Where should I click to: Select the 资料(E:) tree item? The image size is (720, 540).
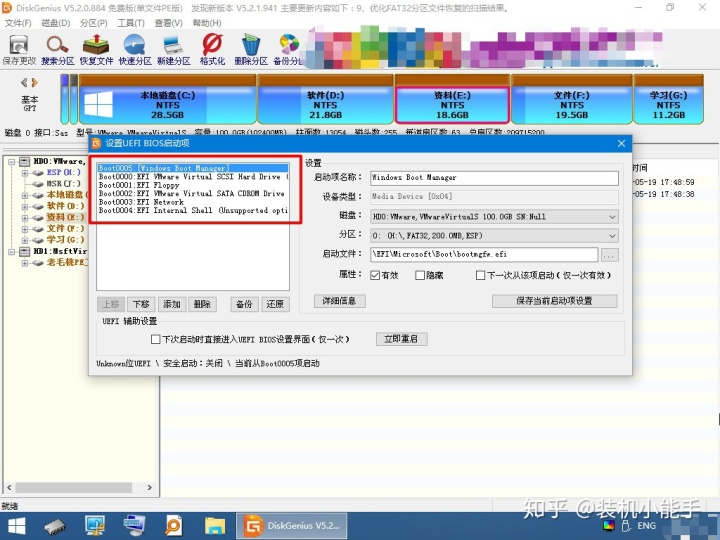[65, 217]
